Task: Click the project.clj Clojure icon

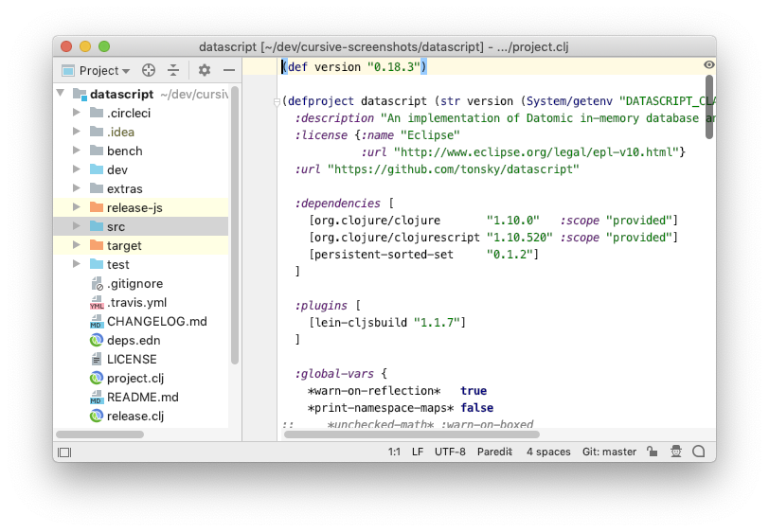Action: click(97, 378)
